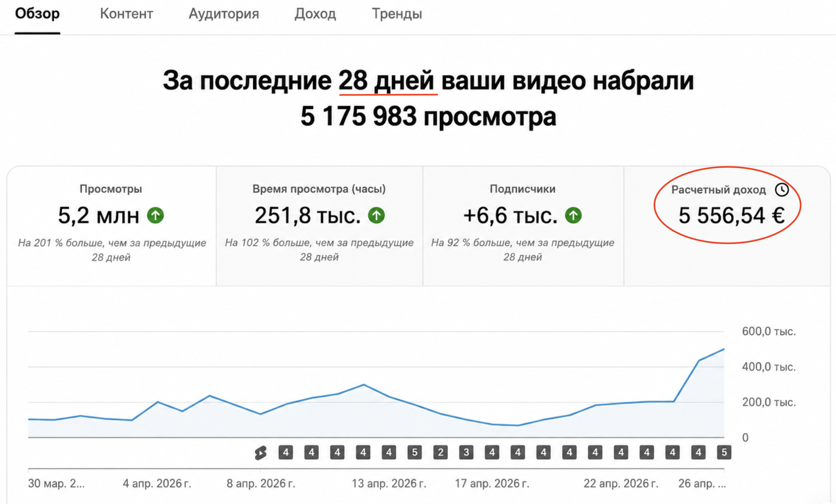836x504 pixels.
Task: Switch to the Контент tab
Action: tap(127, 14)
